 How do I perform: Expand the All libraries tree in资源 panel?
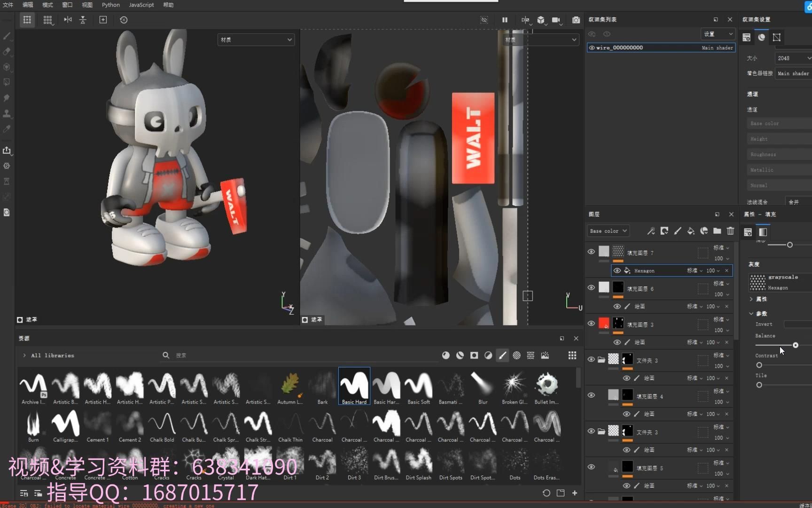click(x=24, y=355)
